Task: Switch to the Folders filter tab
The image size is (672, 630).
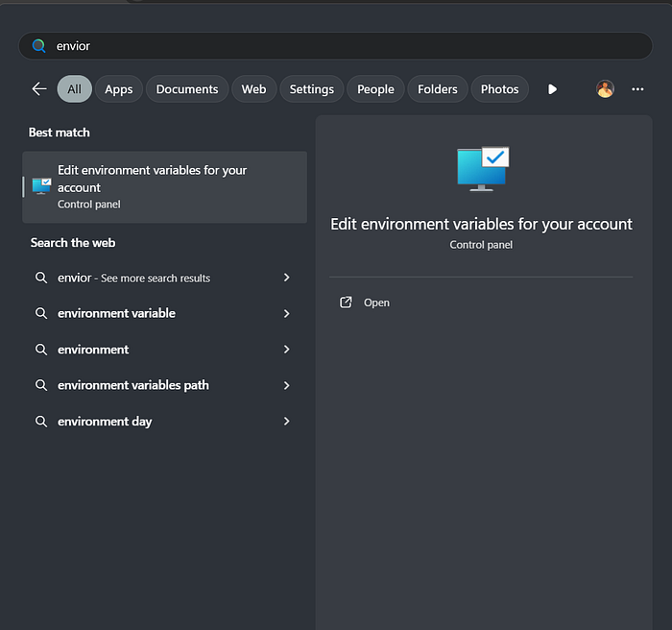Action: [438, 89]
